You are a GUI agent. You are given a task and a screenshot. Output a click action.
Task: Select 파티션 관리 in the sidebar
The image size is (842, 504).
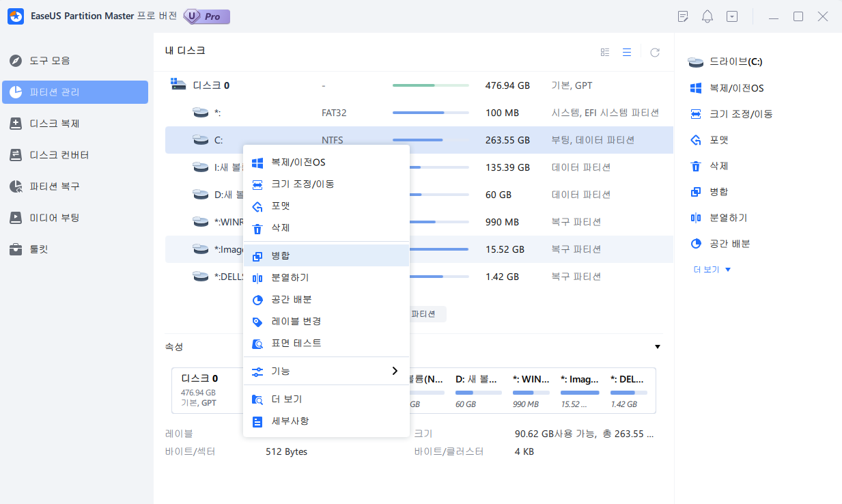coord(75,92)
